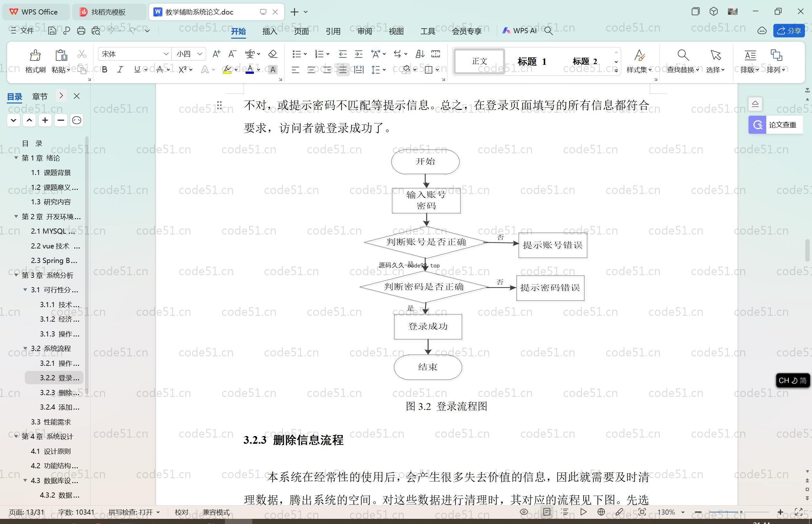Click the Print icon in quick toolbar
The height and width of the screenshot is (524, 812).
81,31
